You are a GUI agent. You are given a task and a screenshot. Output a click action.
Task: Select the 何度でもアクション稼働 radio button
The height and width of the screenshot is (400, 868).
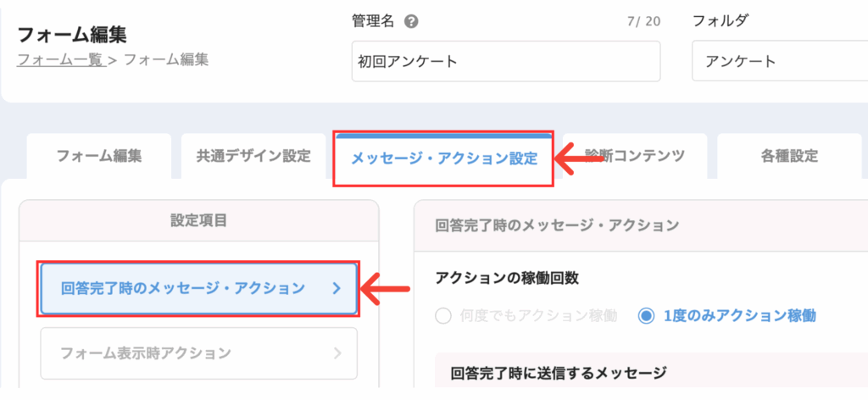pos(444,316)
